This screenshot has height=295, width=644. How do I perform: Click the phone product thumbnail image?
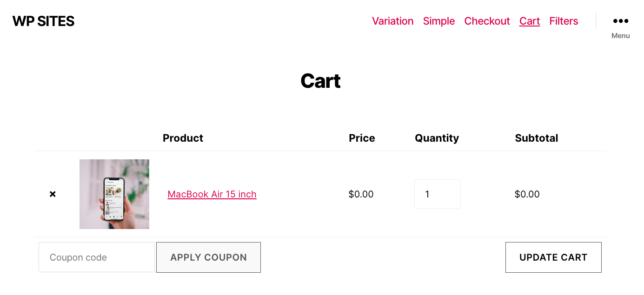click(114, 194)
